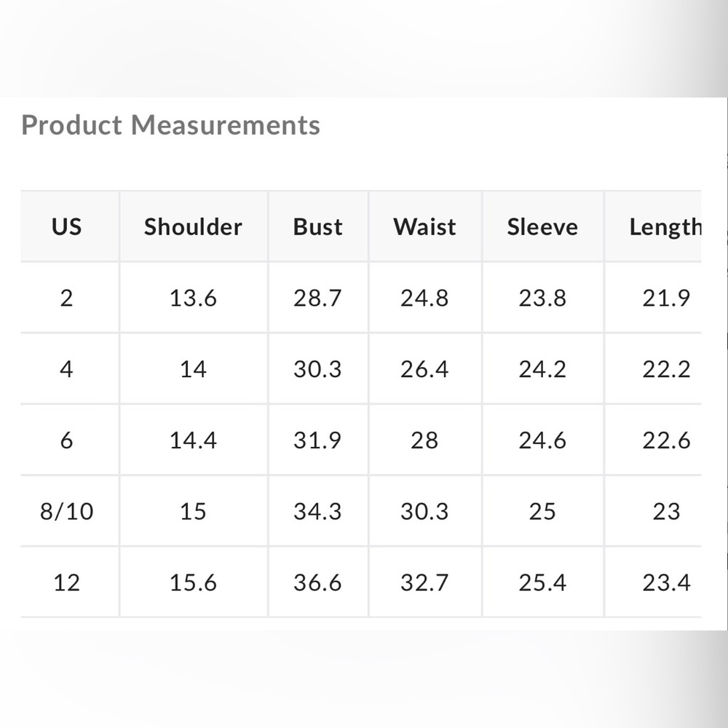Click the 8/10 size row label

coord(66,512)
